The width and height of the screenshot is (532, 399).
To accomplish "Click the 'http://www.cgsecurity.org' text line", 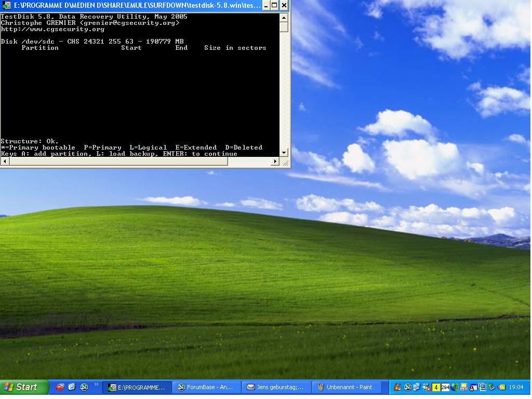I will click(52, 29).
